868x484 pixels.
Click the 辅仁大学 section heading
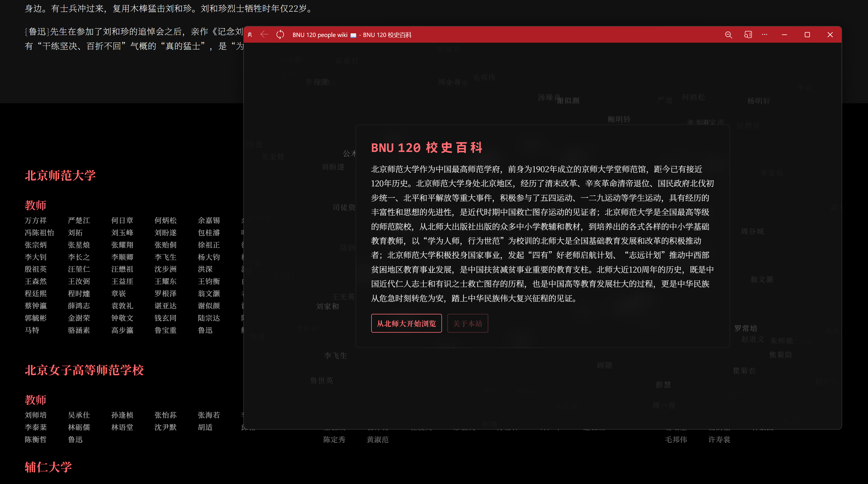click(48, 467)
